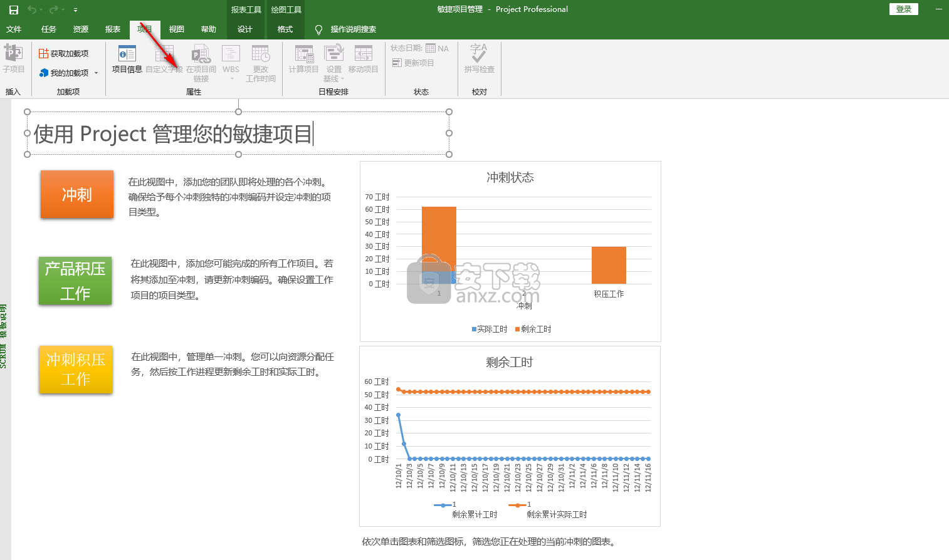The height and width of the screenshot is (560, 949).
Task: Open the 格式 tab under 绘图工具
Action: (285, 29)
